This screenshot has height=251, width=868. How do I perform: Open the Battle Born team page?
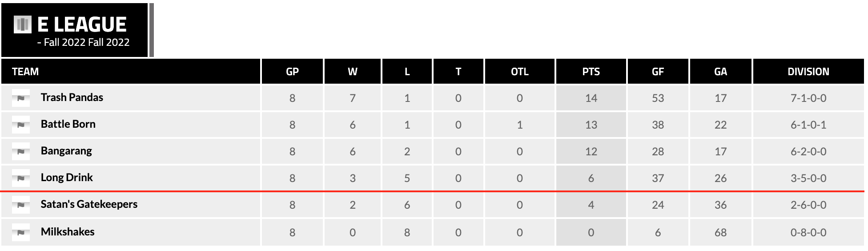(68, 124)
